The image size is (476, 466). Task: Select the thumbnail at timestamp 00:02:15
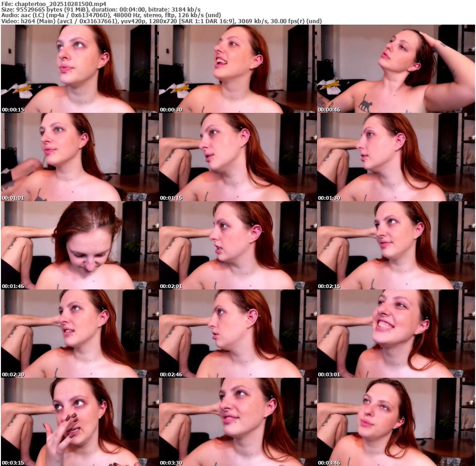(396, 245)
